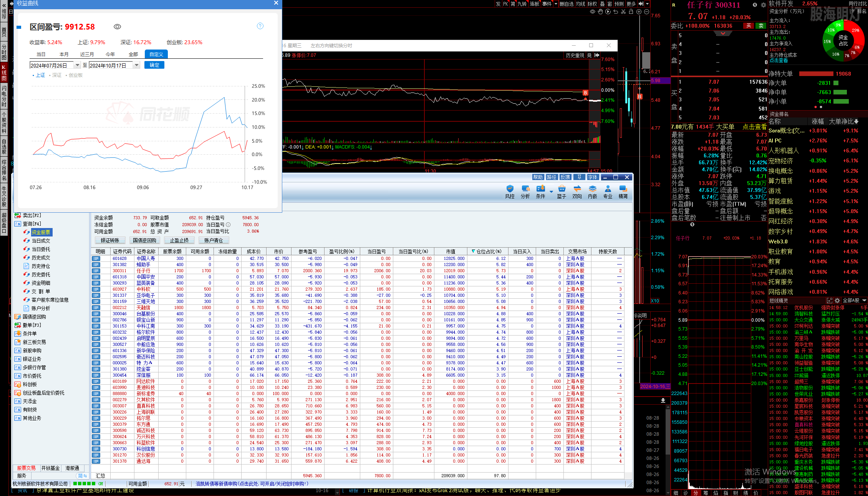Open the stock panel gear settings icon

764,5
